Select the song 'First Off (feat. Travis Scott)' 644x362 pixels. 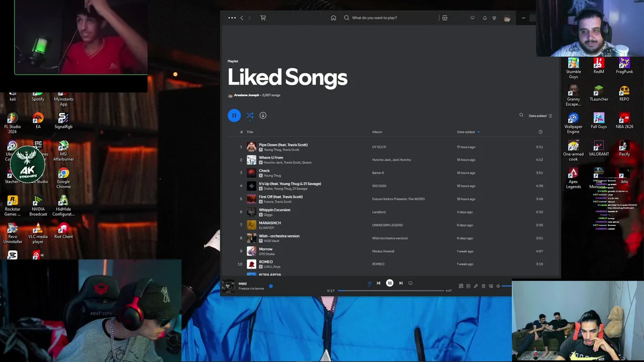(281, 197)
